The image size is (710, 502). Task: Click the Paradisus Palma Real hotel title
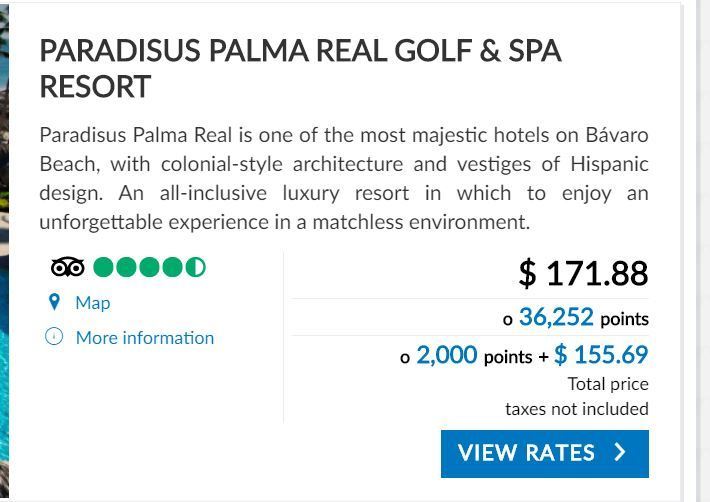pyautogui.click(x=301, y=68)
